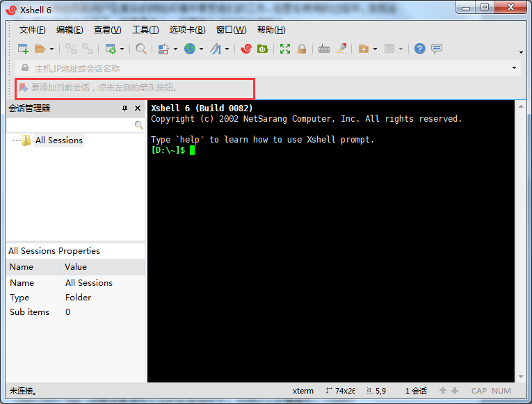Click the greyed-out Disconnect icon
Screen dimensions: 532x404
[70, 49]
